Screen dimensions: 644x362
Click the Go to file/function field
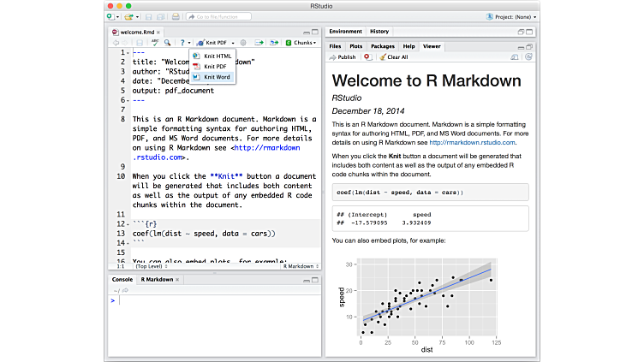220,16
